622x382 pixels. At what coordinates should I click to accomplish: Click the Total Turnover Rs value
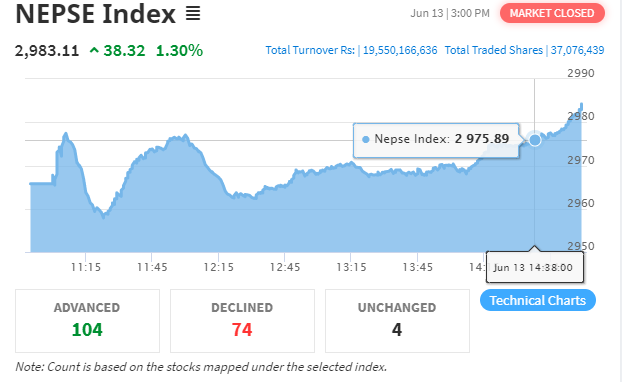coord(400,50)
